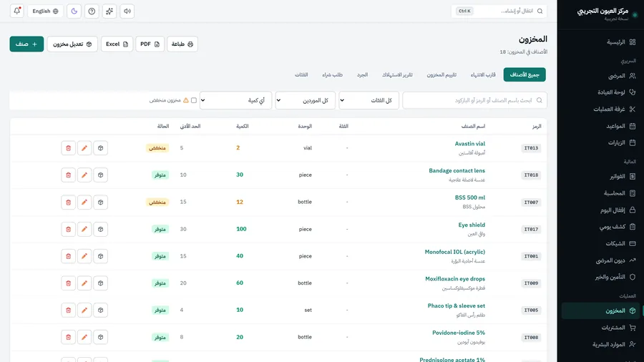The image size is (644, 362).
Task: Open the help question mark icon
Action: (x=92, y=11)
